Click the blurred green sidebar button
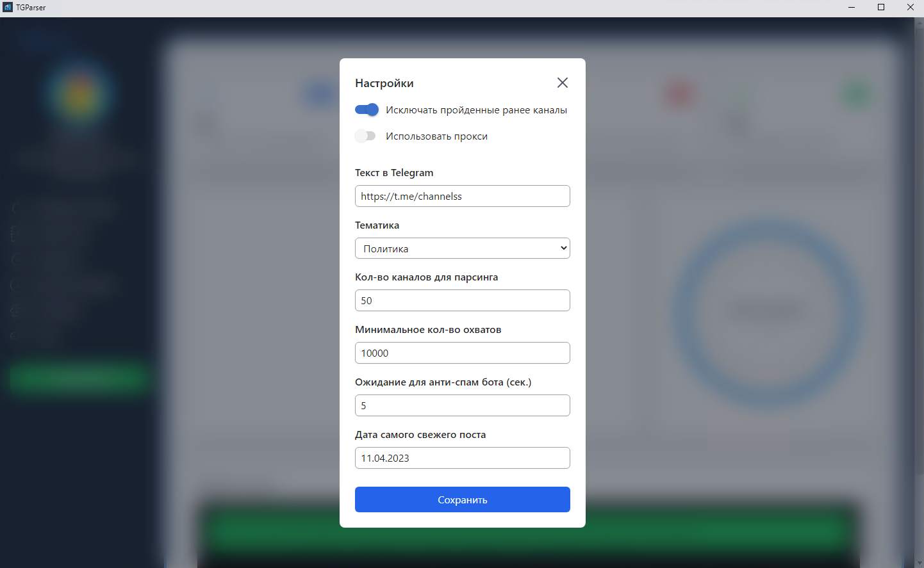The height and width of the screenshot is (568, 924). (79, 377)
